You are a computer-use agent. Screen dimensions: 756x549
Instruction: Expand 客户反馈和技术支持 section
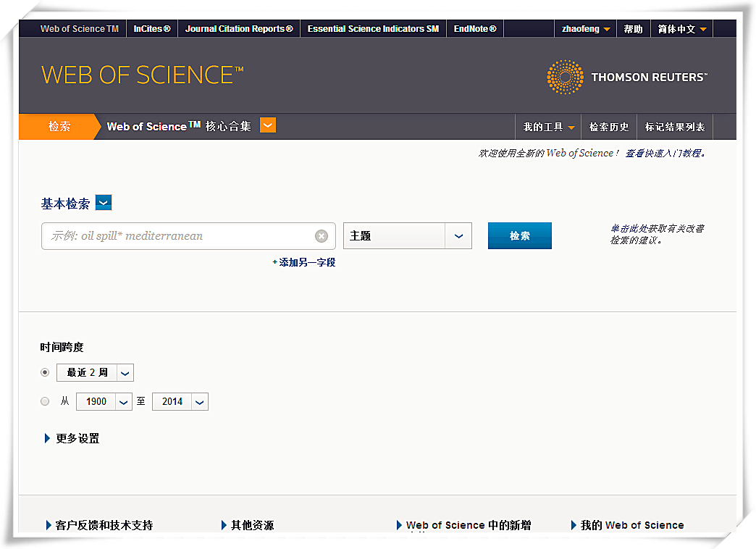pyautogui.click(x=99, y=525)
